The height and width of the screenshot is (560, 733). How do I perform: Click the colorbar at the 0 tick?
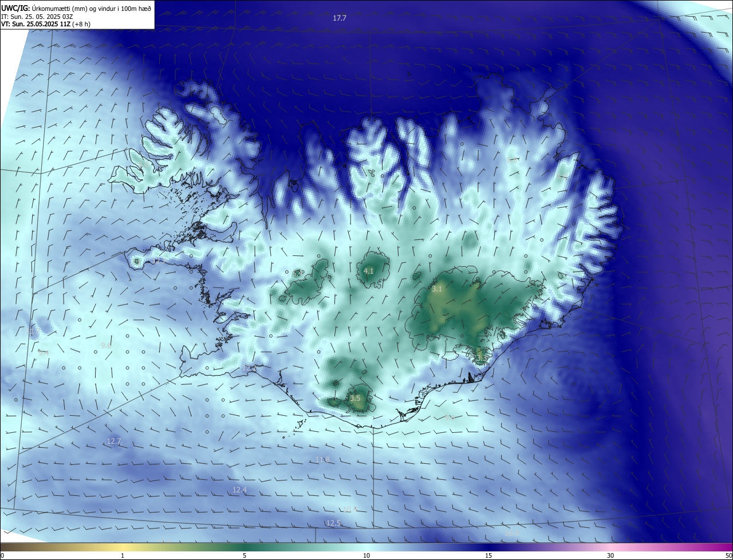point(2,555)
